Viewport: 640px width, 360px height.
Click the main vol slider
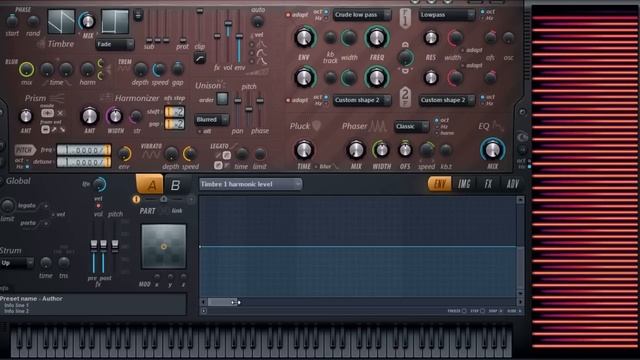pyautogui.click(x=228, y=36)
